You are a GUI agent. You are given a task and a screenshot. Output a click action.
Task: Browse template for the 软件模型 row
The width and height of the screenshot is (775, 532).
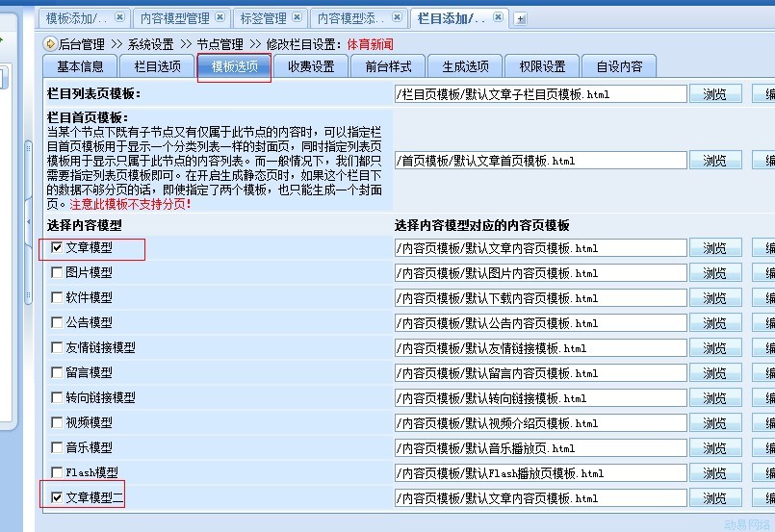point(714,298)
